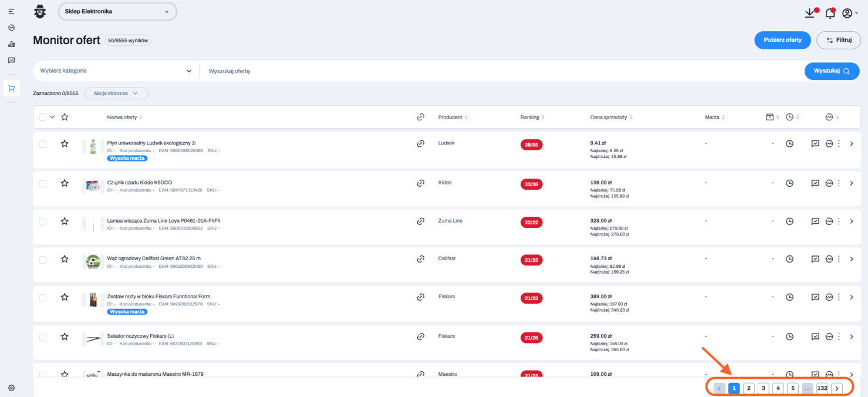Open the Sklep Elektronika store dropdown
868x397 pixels.
point(117,11)
